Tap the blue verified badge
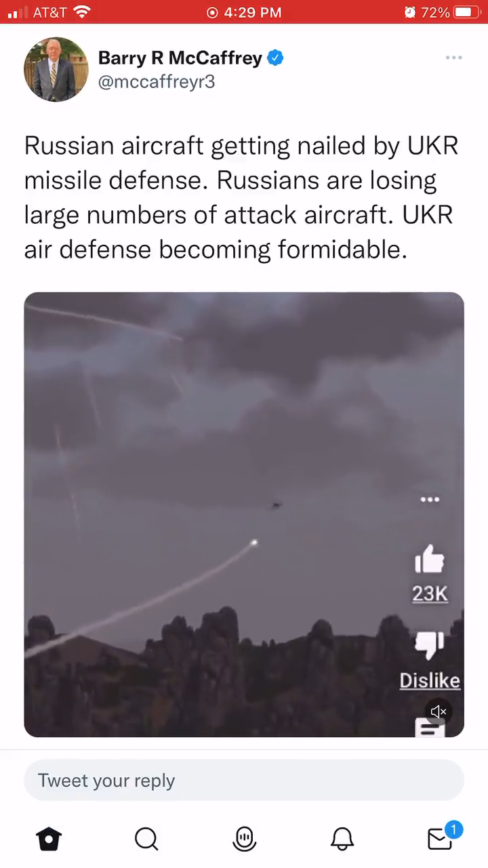Viewport: 488px width, 868px height. (x=275, y=58)
